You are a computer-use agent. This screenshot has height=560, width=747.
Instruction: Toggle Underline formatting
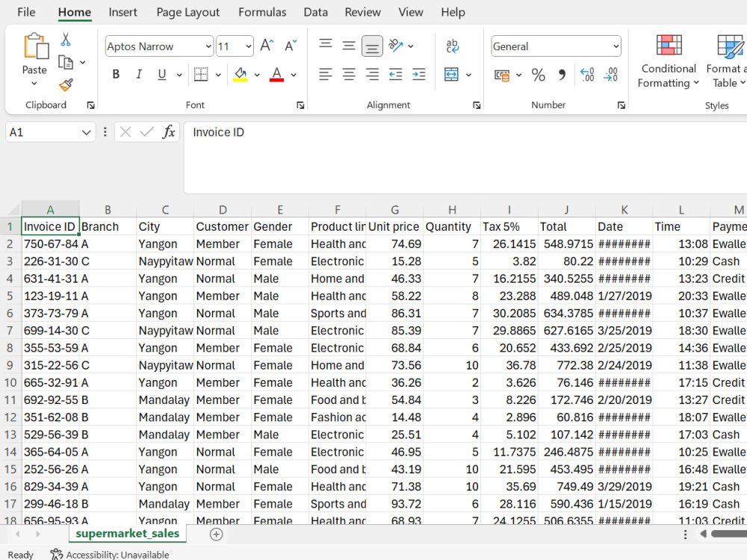click(x=162, y=74)
